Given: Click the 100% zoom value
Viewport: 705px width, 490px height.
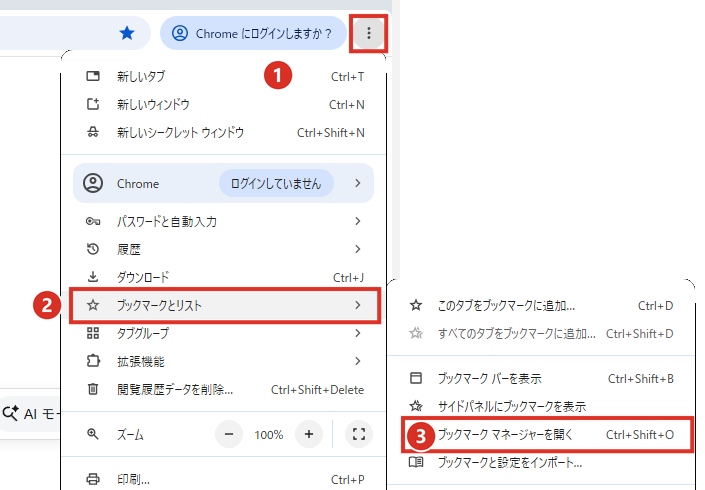Looking at the screenshot, I should click(x=269, y=435).
